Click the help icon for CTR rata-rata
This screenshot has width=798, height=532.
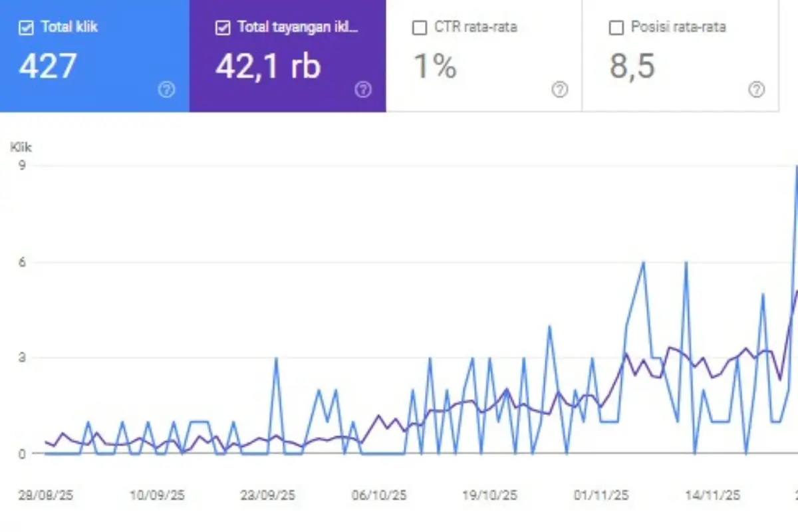pos(560,90)
